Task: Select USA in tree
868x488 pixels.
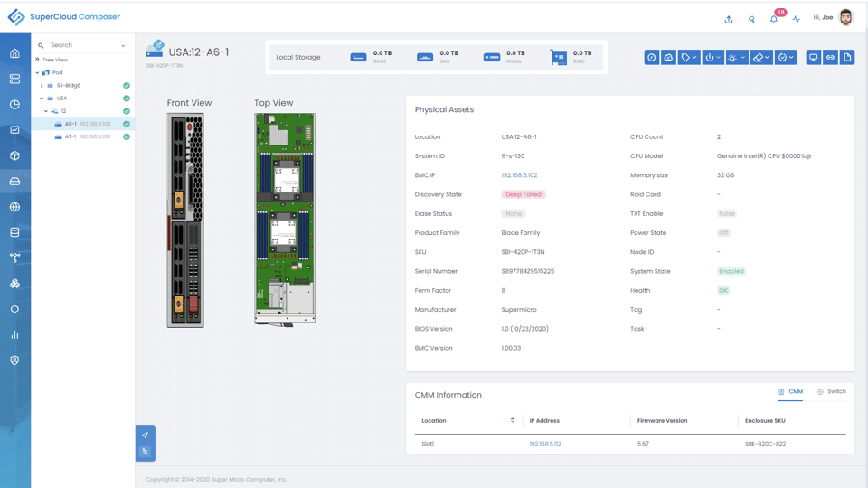Action: click(61, 99)
